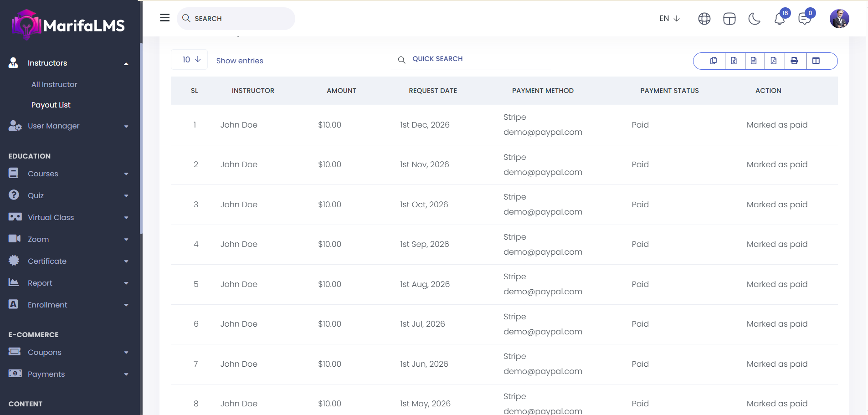Export the table to Excel
Screen dimensions: 868x415
(x=734, y=61)
